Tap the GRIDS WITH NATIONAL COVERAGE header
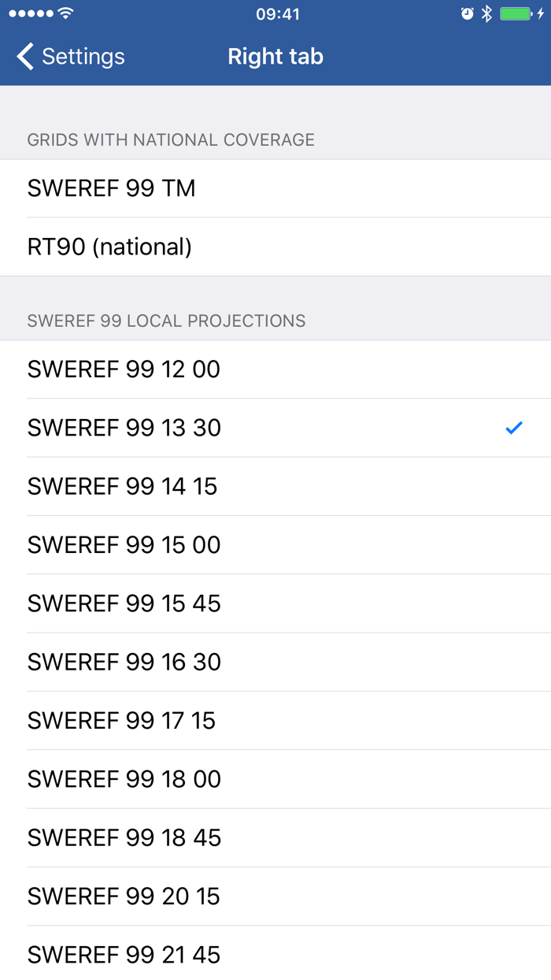The height and width of the screenshot is (980, 551). pyautogui.click(x=172, y=139)
